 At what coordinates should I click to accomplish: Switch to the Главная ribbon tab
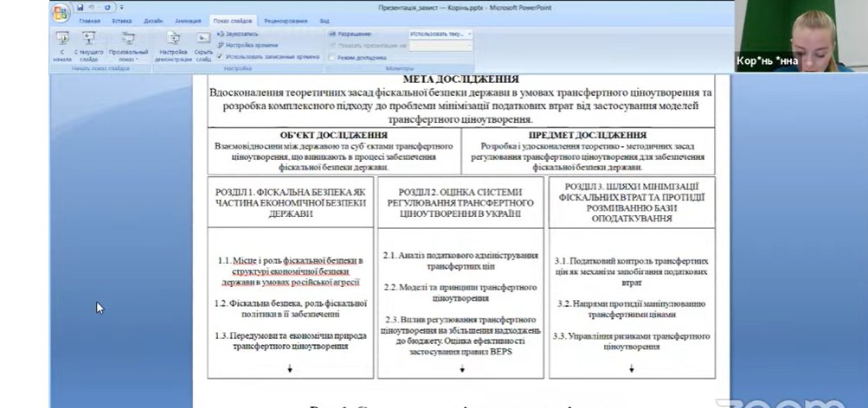point(89,21)
